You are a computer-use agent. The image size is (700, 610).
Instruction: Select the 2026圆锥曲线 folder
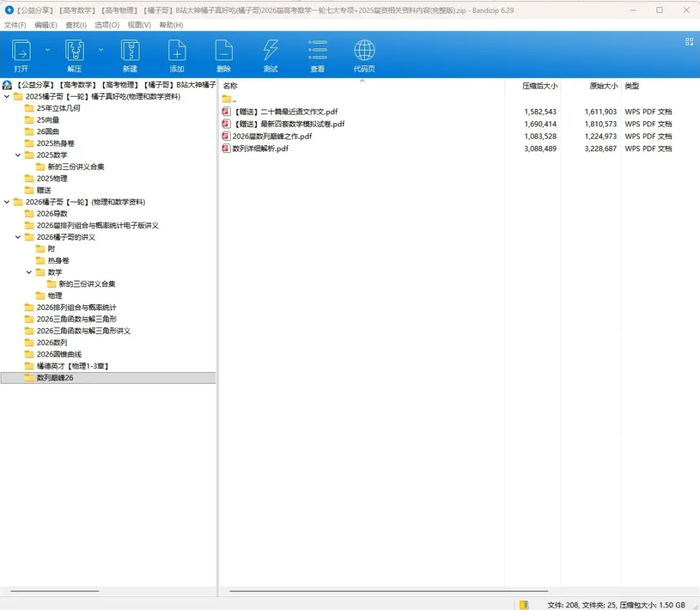pyautogui.click(x=53, y=354)
